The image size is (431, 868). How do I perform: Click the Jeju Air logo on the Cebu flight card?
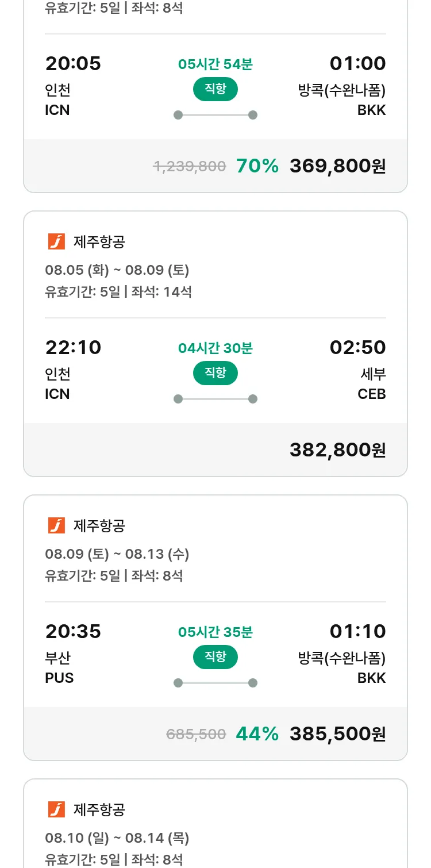point(56,241)
